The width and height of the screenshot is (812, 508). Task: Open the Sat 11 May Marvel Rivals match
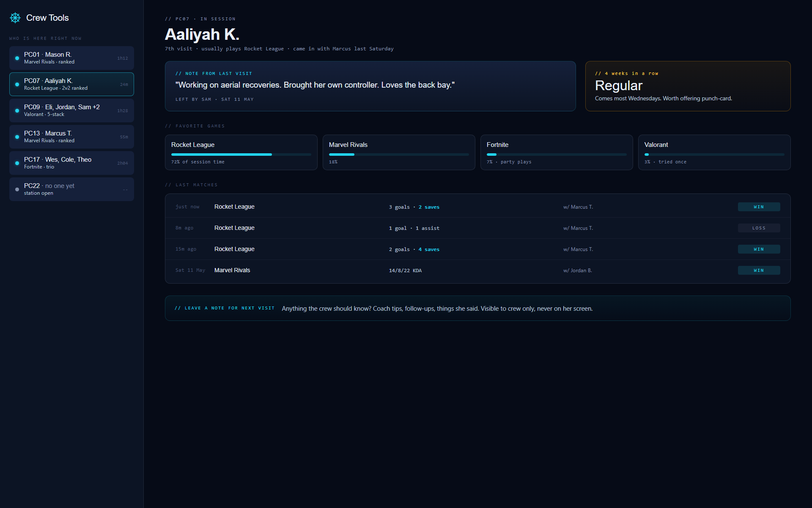pos(478,270)
